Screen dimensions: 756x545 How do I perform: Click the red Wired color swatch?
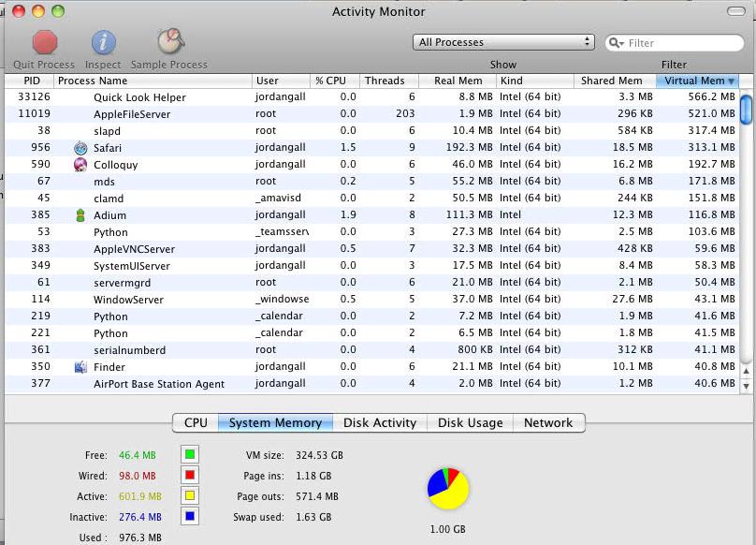[x=190, y=475]
